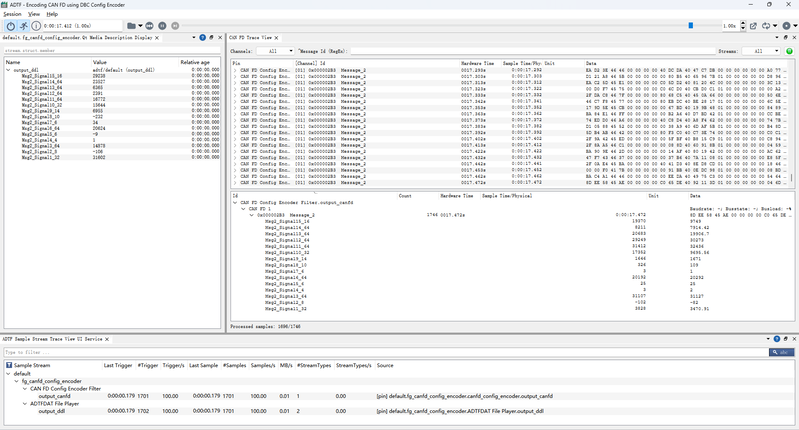The image size is (799, 430).
Task: Click the Sample Stream column header icon
Action: (x=9, y=365)
